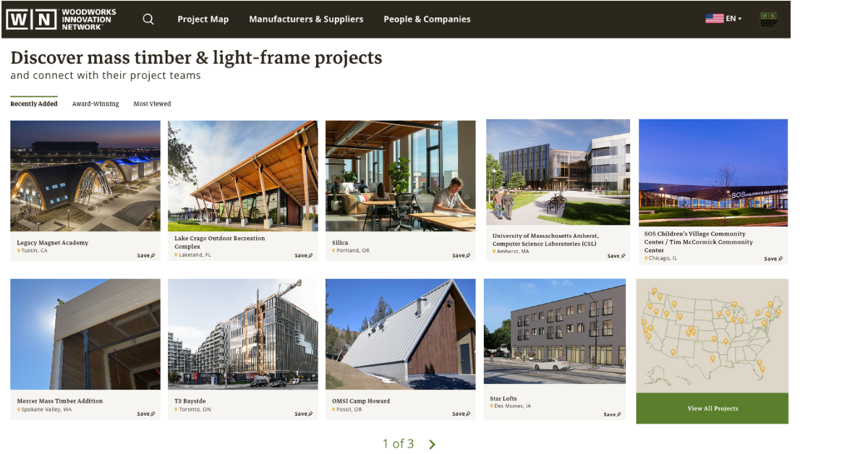Open SOS Children's Village Community Center photo
Image resolution: width=868 pixels, height=454 pixels.
pyautogui.click(x=713, y=173)
